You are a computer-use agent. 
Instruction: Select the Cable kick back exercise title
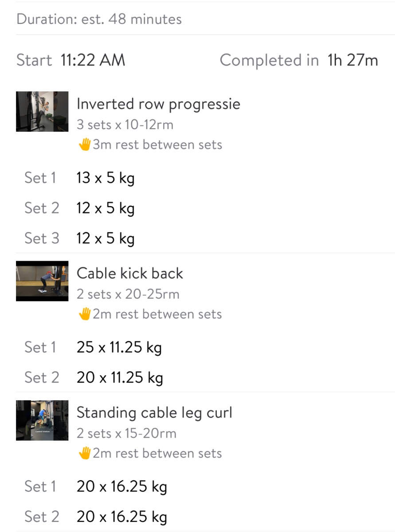[130, 274]
